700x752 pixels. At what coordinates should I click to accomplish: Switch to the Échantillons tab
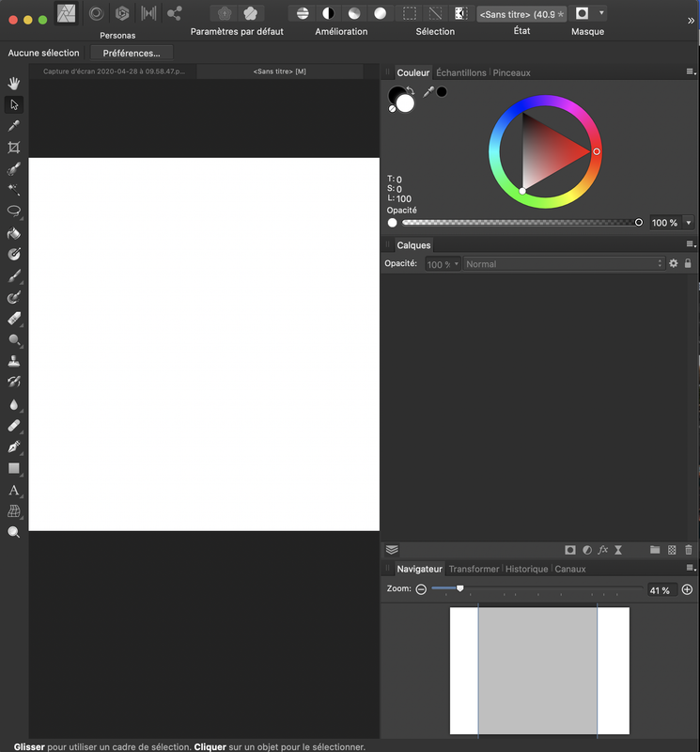(x=460, y=73)
